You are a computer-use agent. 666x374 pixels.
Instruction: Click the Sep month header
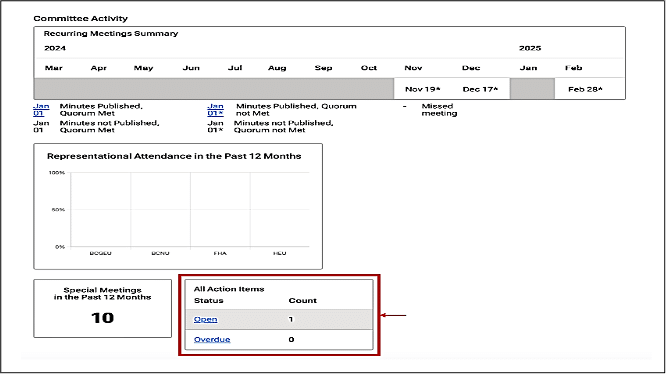coord(323,68)
